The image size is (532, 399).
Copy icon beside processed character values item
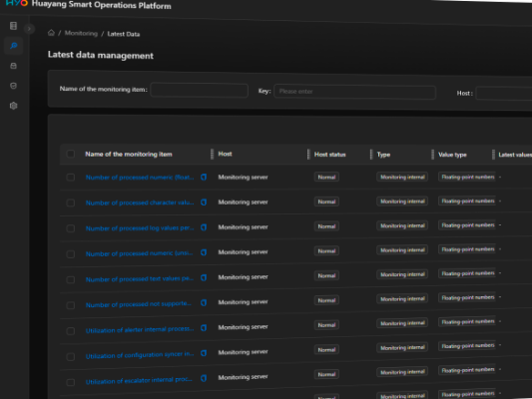click(204, 202)
